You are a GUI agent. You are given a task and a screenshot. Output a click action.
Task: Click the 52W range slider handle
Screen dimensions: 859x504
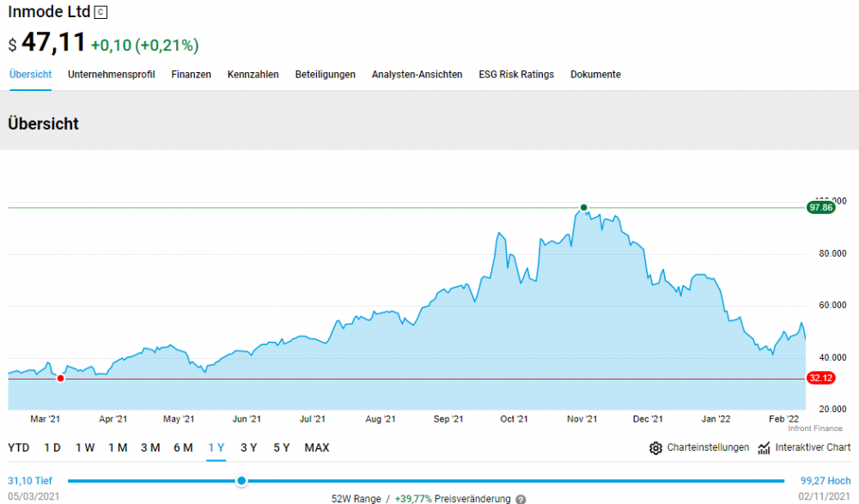(x=241, y=481)
